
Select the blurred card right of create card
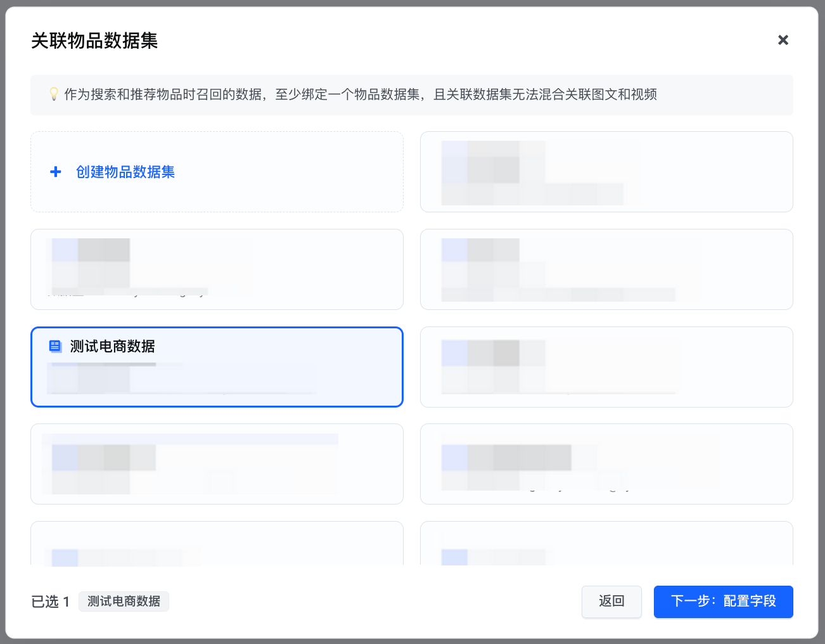[606, 172]
